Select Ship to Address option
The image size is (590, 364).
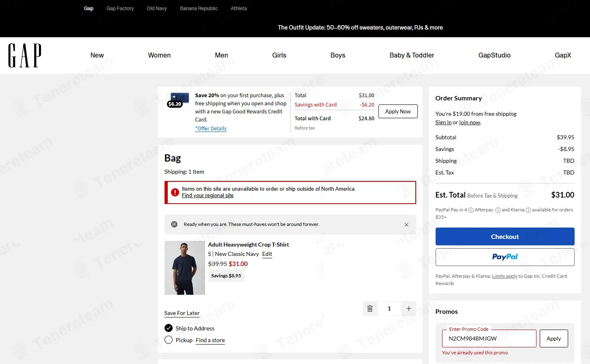tap(169, 328)
